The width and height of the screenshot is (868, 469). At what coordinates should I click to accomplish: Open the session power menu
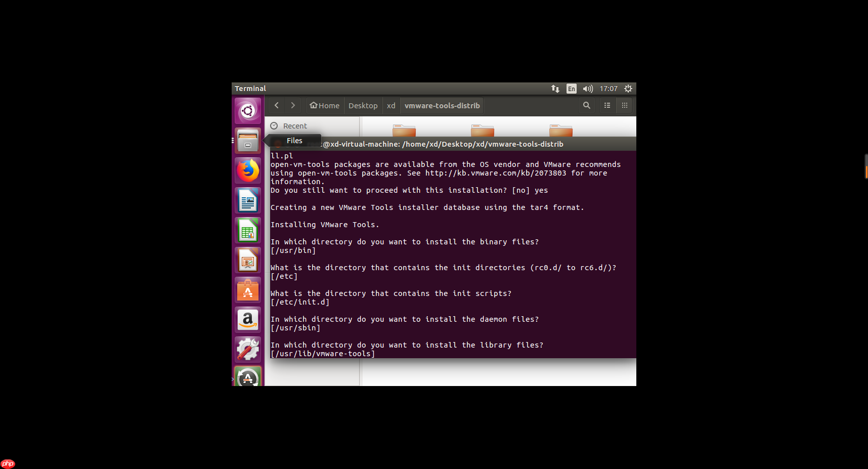point(628,89)
